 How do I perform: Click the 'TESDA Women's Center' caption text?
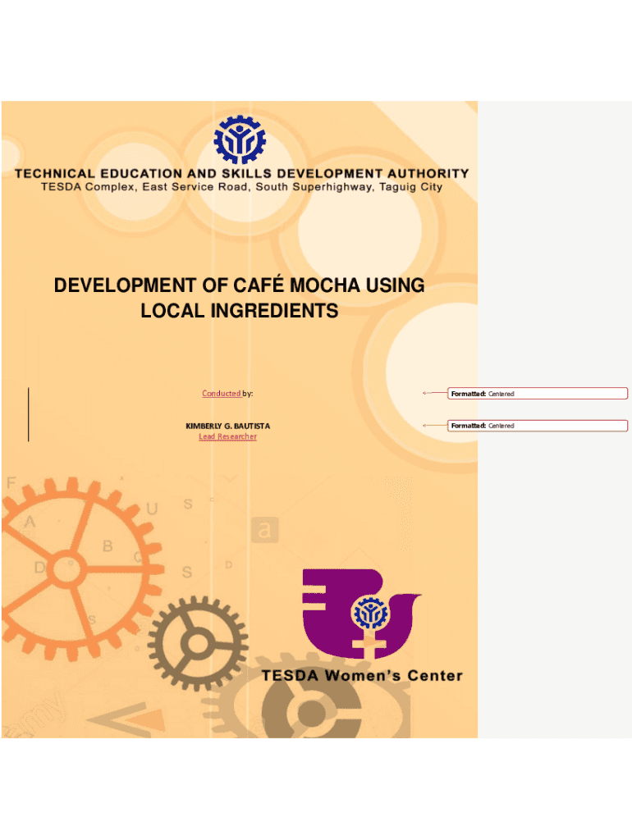362,677
